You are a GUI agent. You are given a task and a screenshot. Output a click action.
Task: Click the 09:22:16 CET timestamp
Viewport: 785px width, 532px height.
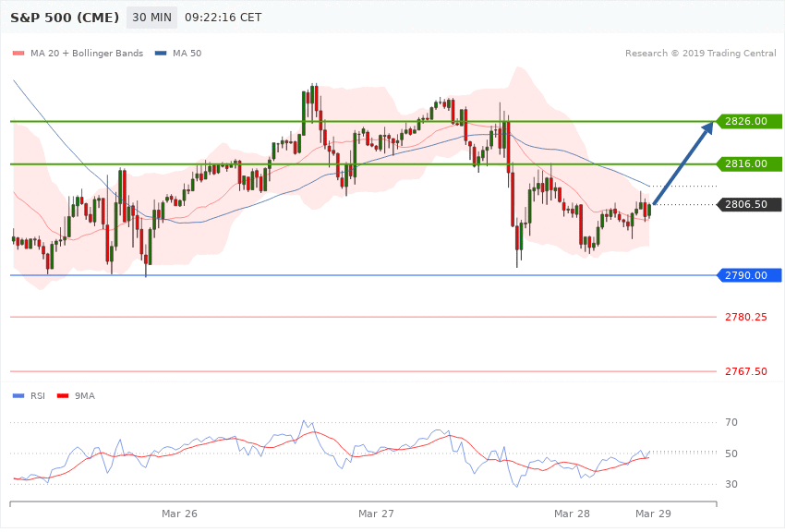pyautogui.click(x=223, y=18)
